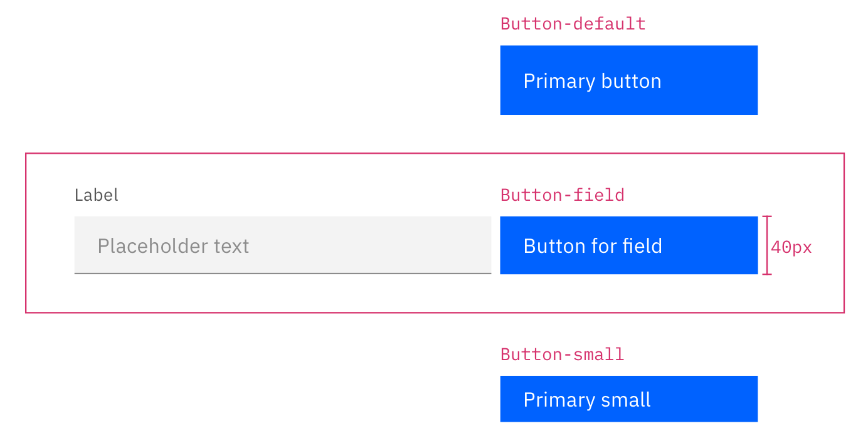Click the empty right area of Button for field
This screenshot has height=443, width=868.
click(x=715, y=245)
